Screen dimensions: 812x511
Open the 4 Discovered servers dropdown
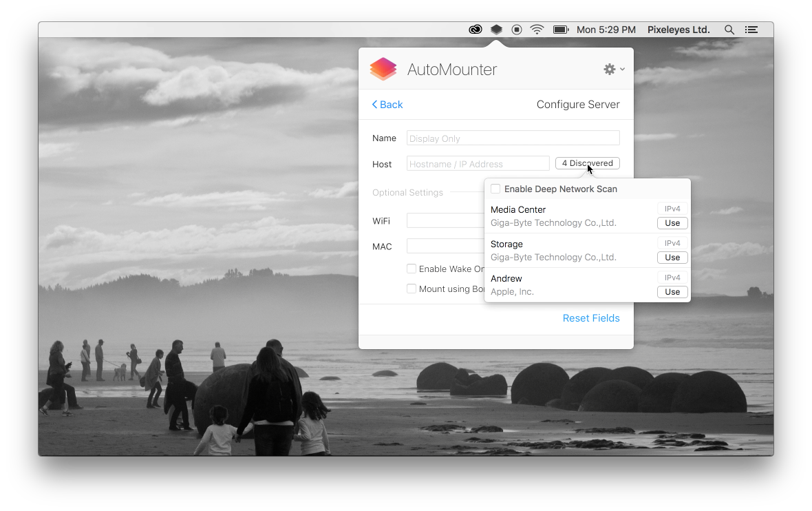tap(587, 163)
